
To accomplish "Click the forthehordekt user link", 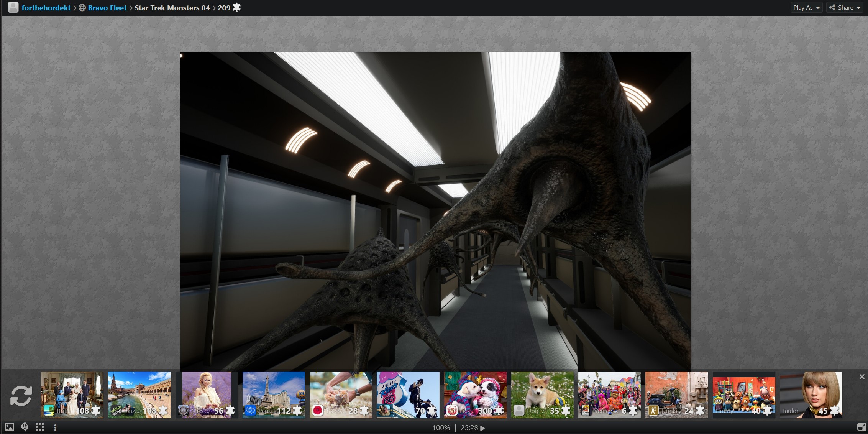I will tap(46, 8).
